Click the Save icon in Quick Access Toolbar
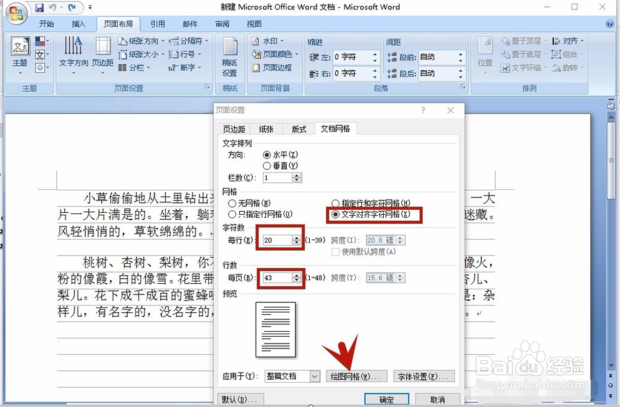 pos(39,8)
